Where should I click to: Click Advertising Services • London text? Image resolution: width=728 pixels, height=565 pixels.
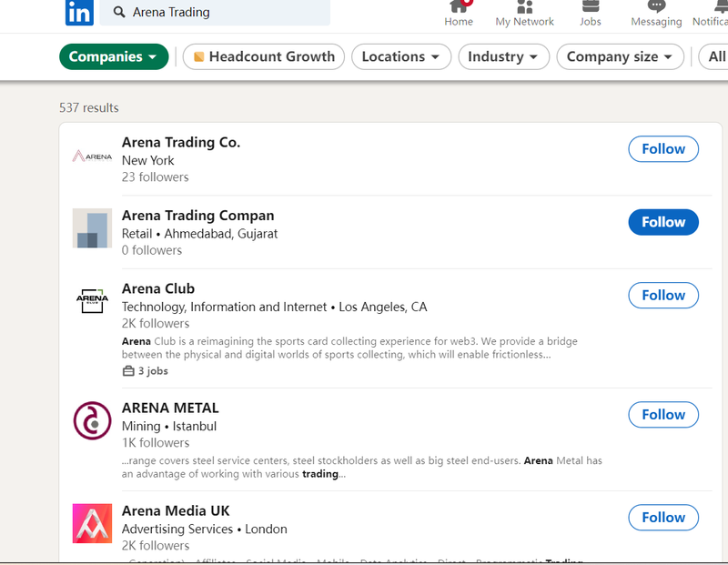pyautogui.click(x=204, y=529)
